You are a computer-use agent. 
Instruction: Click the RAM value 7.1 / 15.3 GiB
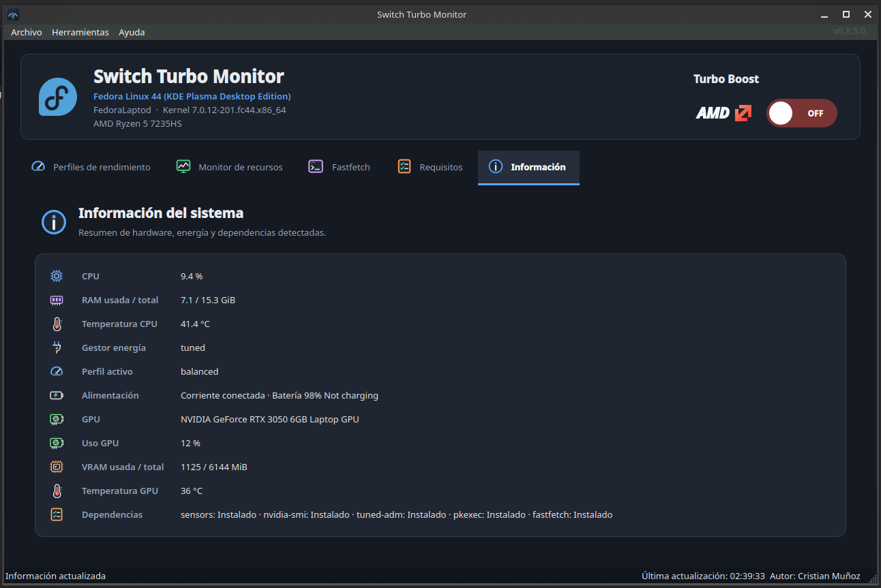(208, 300)
